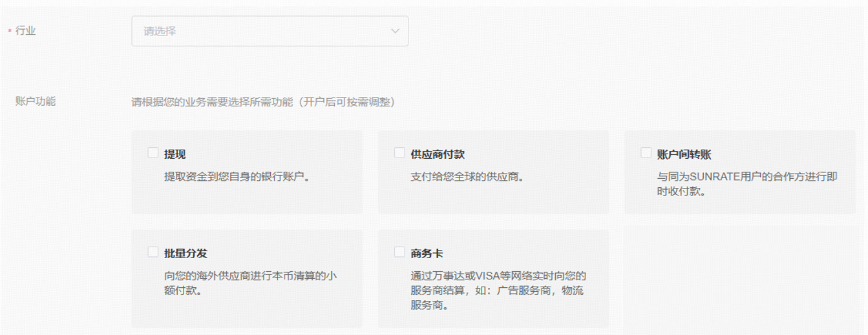This screenshot has height=335, width=868.
Task: Click the 供应商付款 card title
Action: [438, 154]
